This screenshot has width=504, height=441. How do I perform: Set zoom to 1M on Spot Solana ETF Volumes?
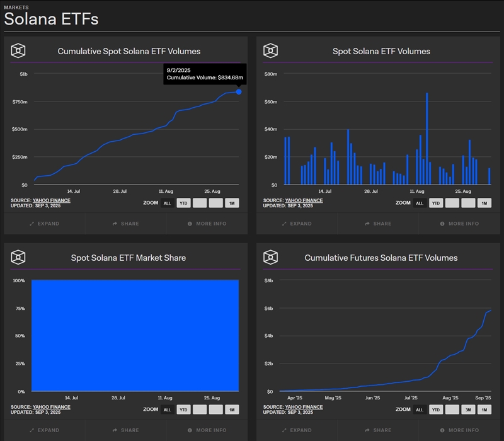point(484,203)
